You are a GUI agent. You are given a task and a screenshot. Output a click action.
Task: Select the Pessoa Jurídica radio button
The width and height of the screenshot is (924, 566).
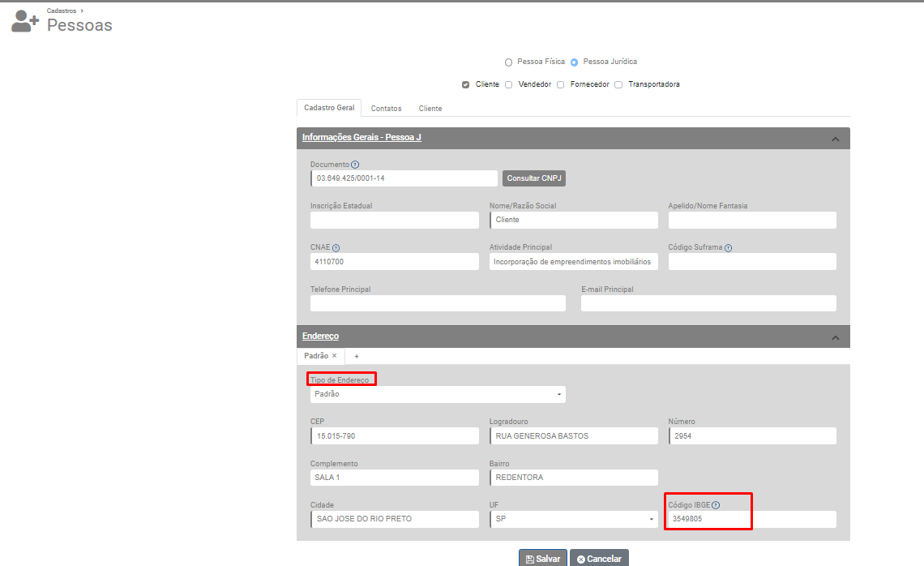574,62
